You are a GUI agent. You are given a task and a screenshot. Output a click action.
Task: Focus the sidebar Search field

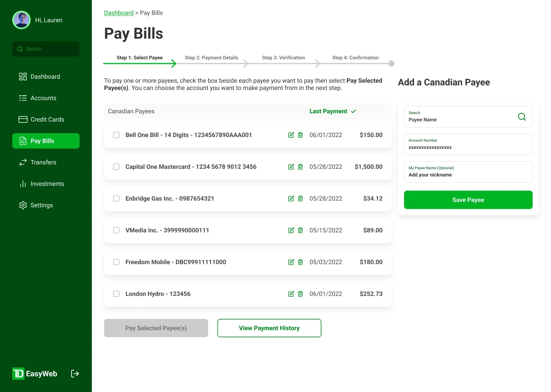(x=46, y=49)
